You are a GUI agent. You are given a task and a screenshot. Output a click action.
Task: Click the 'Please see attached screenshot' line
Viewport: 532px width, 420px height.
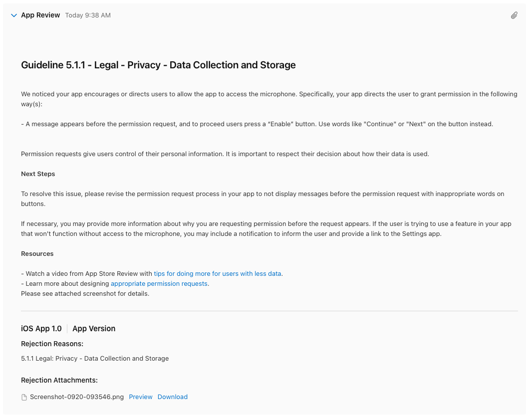point(85,294)
